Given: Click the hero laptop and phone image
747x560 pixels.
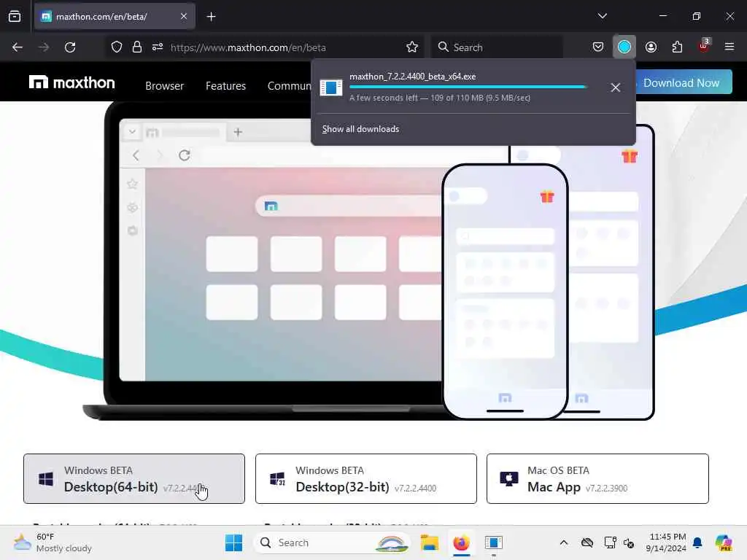Looking at the screenshot, I should [368, 261].
